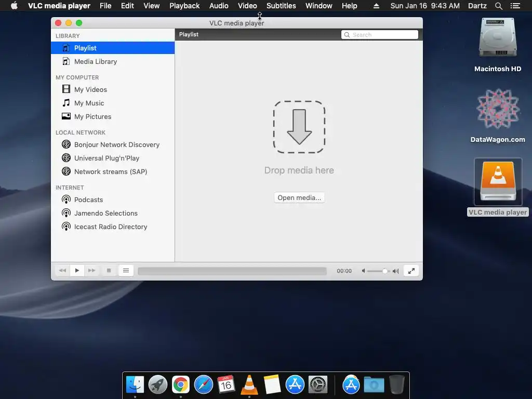
Task: Adjust the volume slider
Action: click(x=378, y=271)
